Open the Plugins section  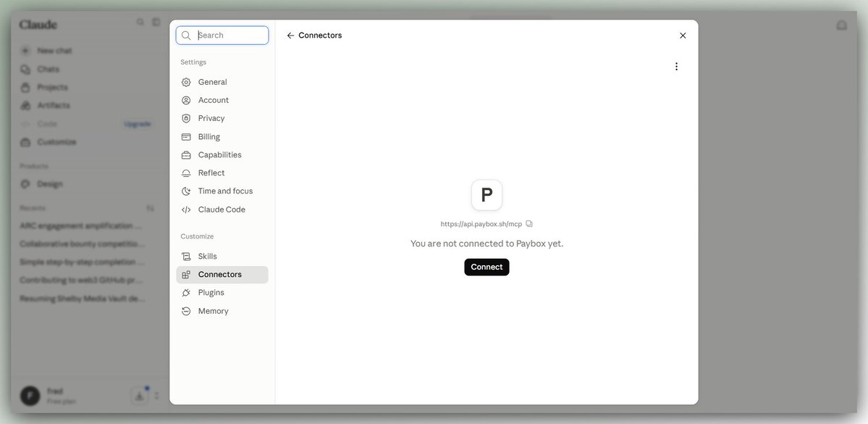(222, 293)
